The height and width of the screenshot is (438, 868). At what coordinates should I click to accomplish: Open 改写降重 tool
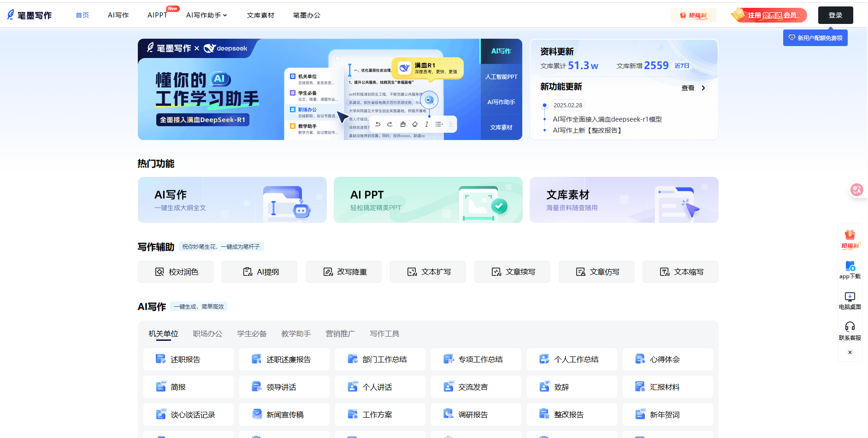pos(344,272)
